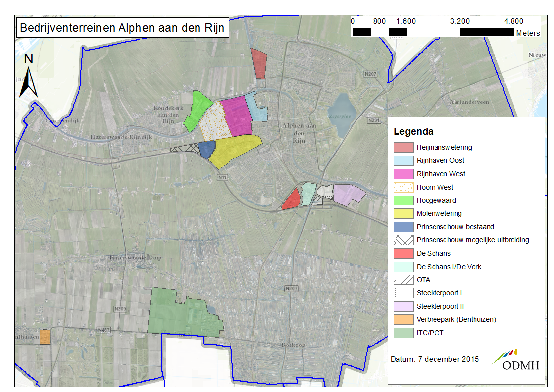Click the dotted Steekterpoort I legend symbol
The height and width of the screenshot is (392, 554).
pos(403,293)
